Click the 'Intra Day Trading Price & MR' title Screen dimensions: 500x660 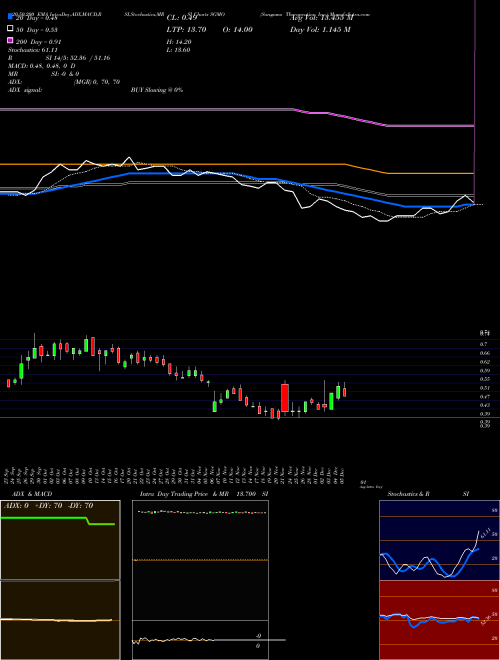click(x=184, y=494)
